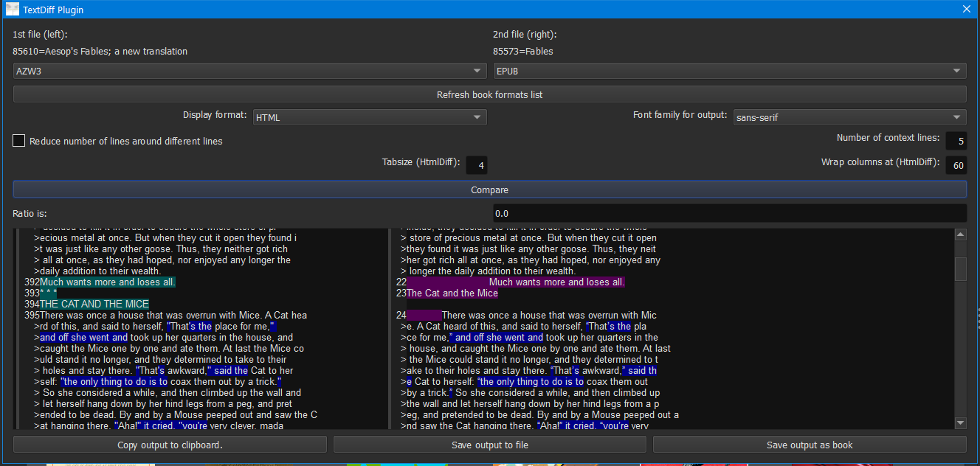Screen dimensions: 980x466
Task: Click left highlighted text 'the only thing to do is to'
Action: coord(114,381)
